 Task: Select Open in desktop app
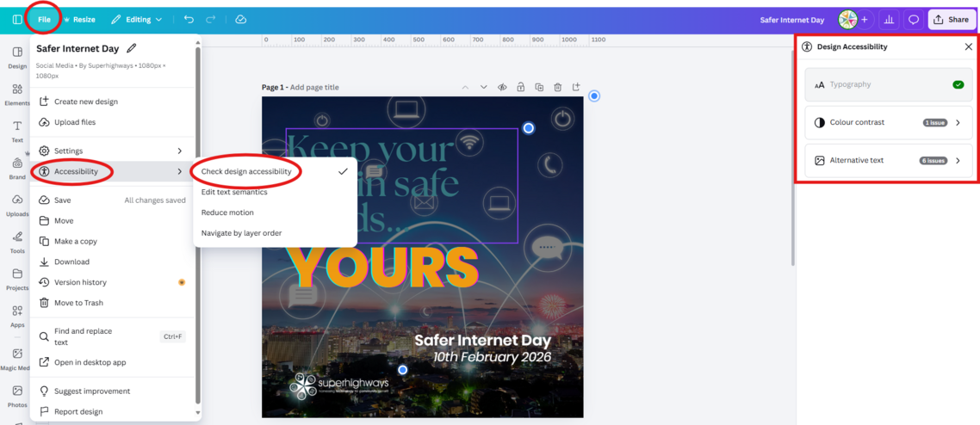tap(113, 362)
